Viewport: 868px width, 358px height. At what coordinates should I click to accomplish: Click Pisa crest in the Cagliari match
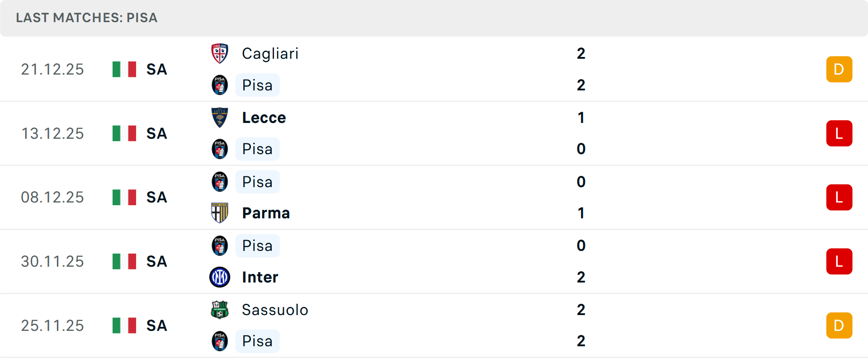tap(220, 85)
